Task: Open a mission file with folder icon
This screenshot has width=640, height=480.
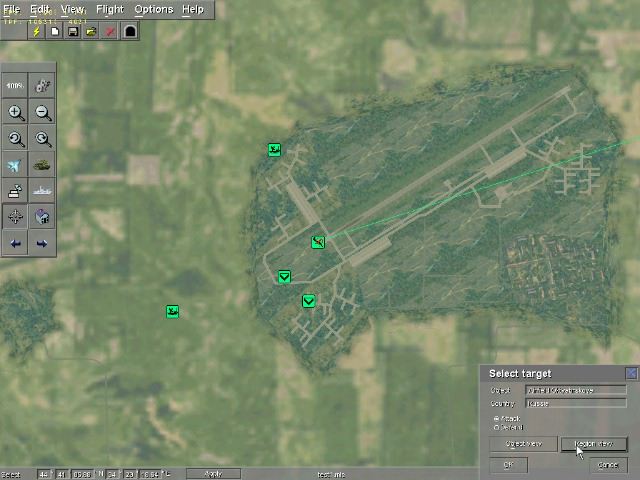Action: [x=91, y=31]
